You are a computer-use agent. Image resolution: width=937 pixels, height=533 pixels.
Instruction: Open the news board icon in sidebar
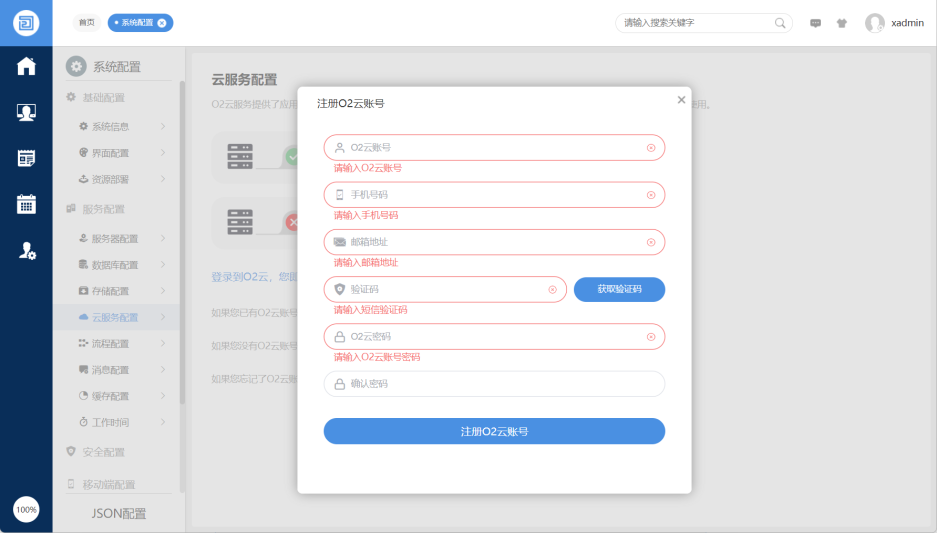coord(26,158)
